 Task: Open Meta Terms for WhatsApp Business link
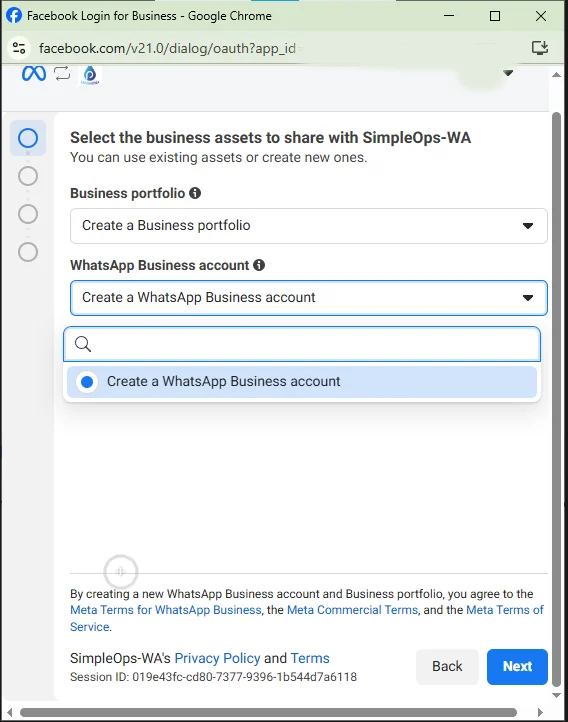click(x=166, y=610)
